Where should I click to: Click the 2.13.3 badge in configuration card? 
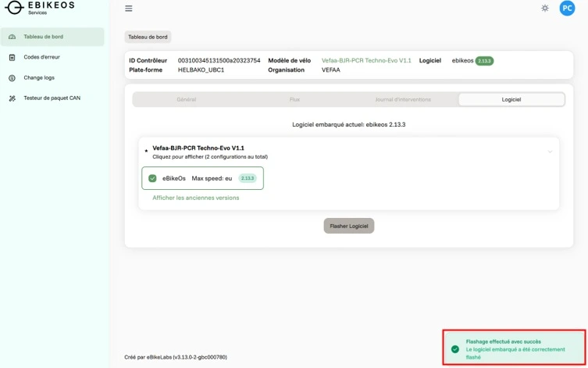click(x=248, y=178)
